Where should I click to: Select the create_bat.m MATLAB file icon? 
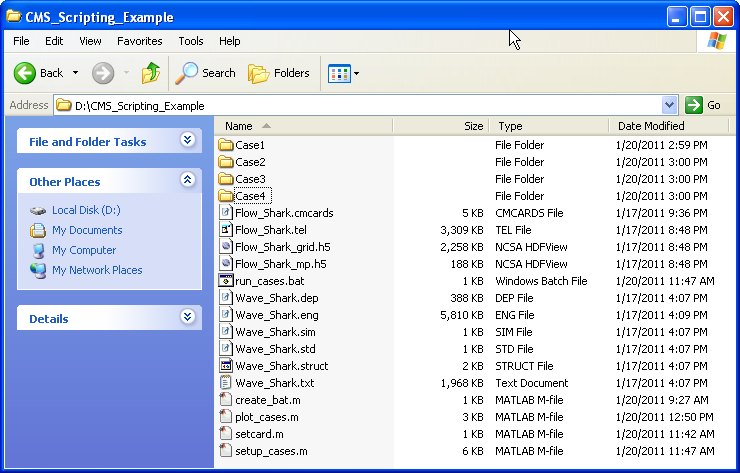226,399
